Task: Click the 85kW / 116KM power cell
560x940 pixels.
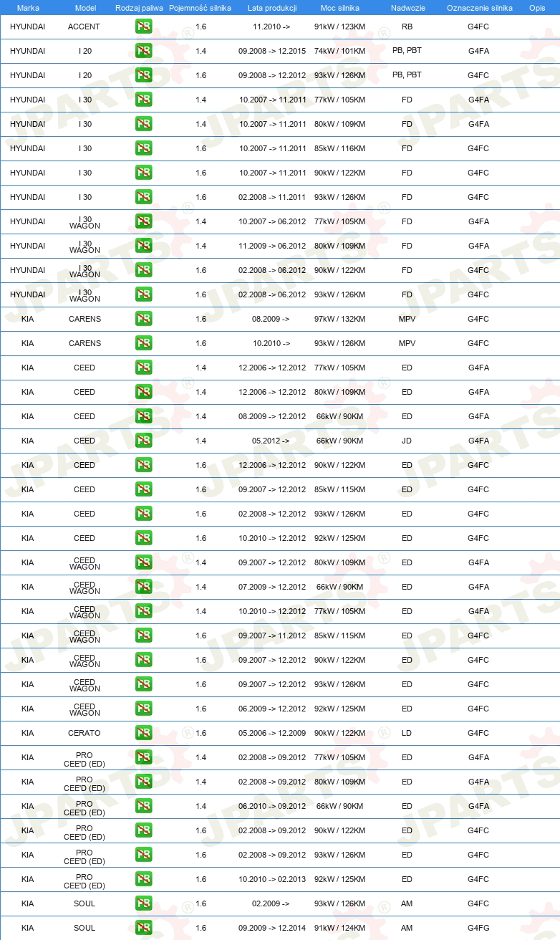Action: coord(340,148)
